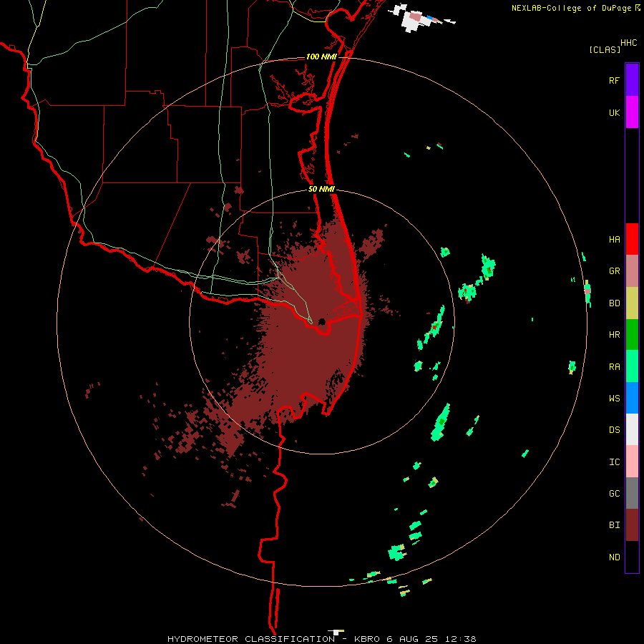Viewport: 644px width, 644px height.
Task: Click the WS blue legend swatch
Action: (632, 398)
